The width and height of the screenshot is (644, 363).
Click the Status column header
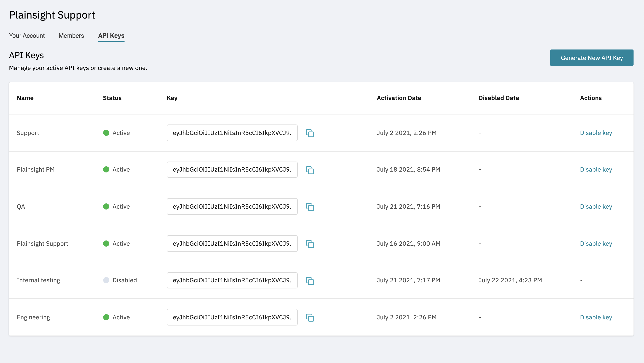(x=112, y=98)
